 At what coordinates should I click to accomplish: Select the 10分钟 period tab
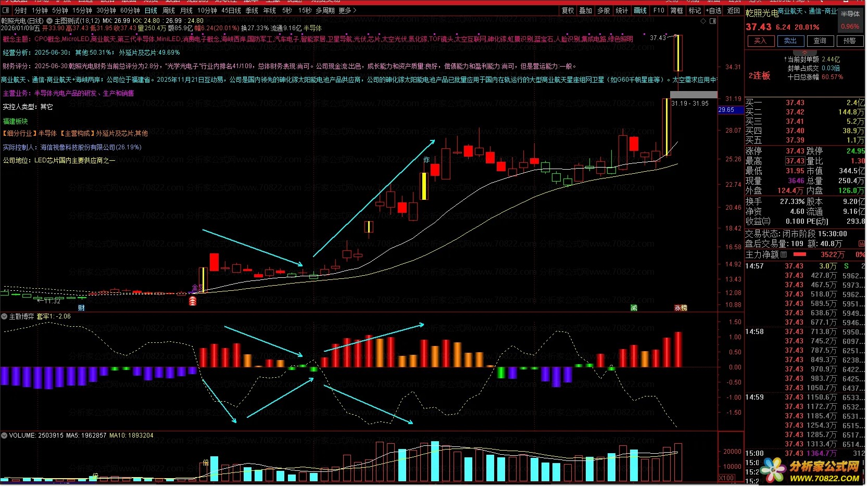207,10
